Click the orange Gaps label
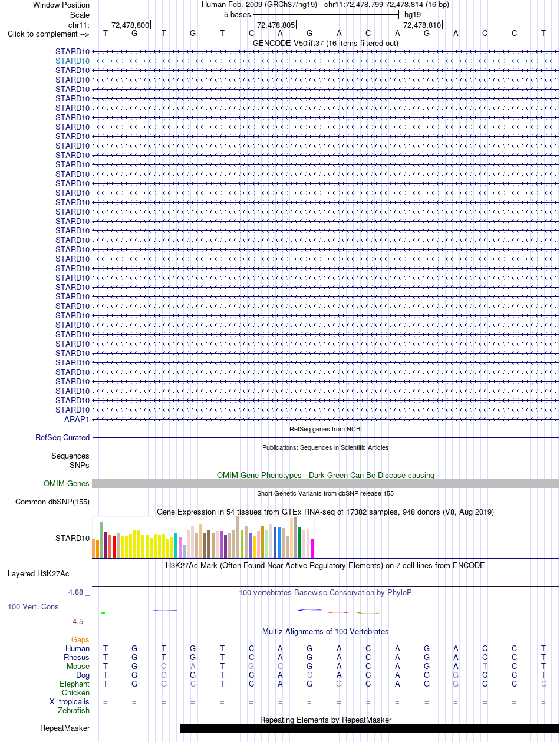The image size is (560, 742). [x=80, y=639]
